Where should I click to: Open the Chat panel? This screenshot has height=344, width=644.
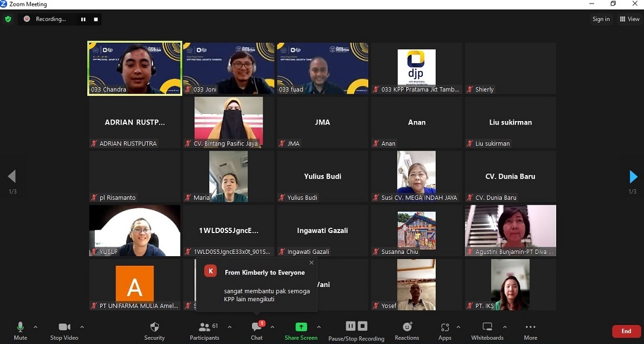point(257,330)
